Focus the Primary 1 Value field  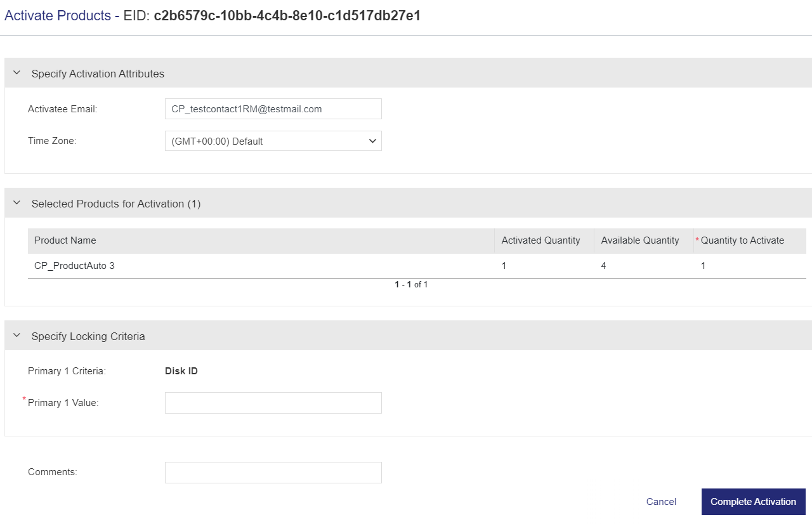(273, 403)
